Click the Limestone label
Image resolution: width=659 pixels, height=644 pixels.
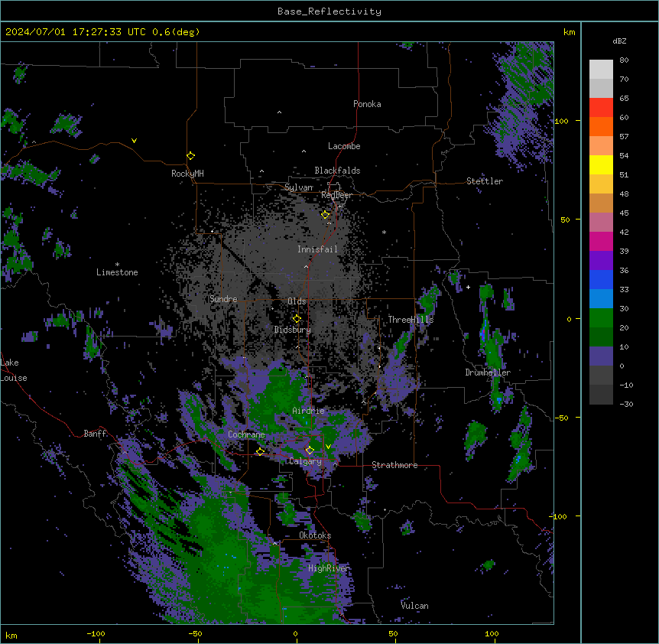(x=117, y=272)
